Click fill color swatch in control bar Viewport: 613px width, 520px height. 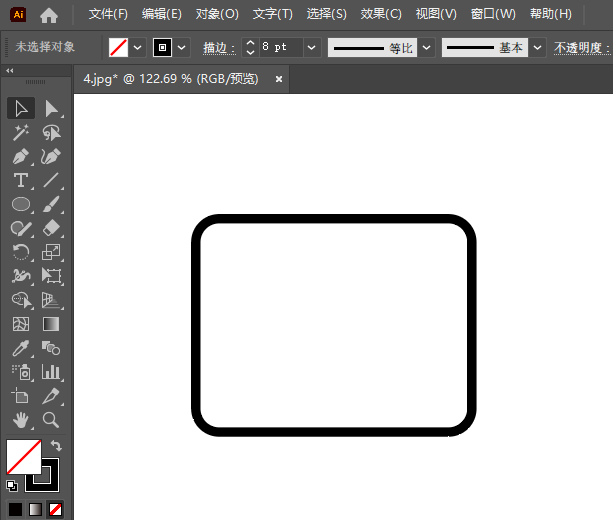point(118,48)
